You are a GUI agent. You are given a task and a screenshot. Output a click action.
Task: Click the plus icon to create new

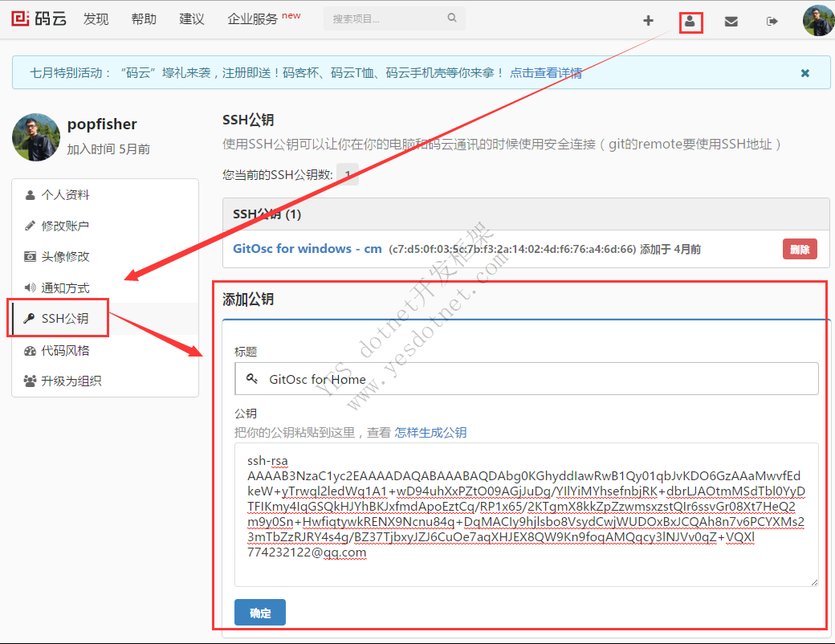[648, 21]
